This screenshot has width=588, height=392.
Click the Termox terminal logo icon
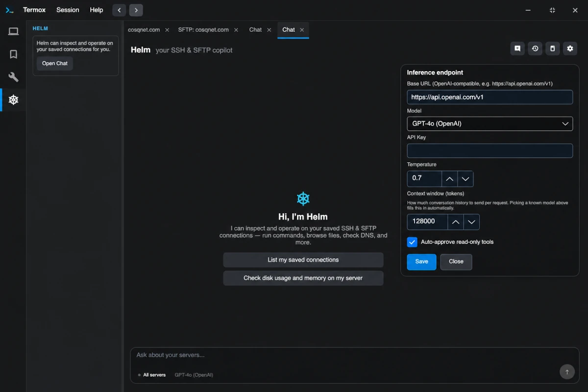pyautogui.click(x=9, y=10)
